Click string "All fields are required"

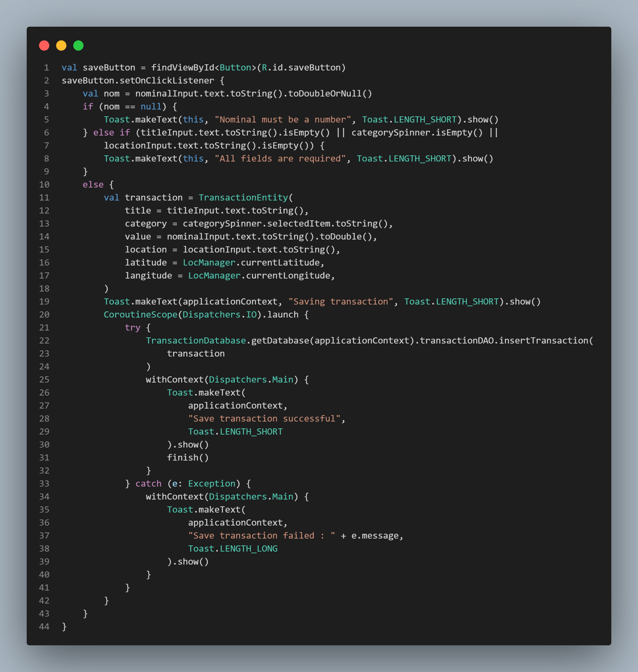click(280, 159)
